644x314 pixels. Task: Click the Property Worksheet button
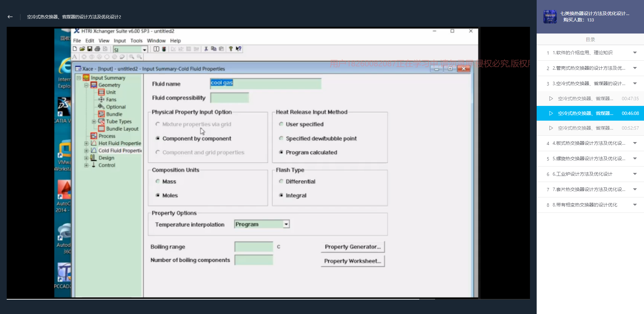pos(353,261)
